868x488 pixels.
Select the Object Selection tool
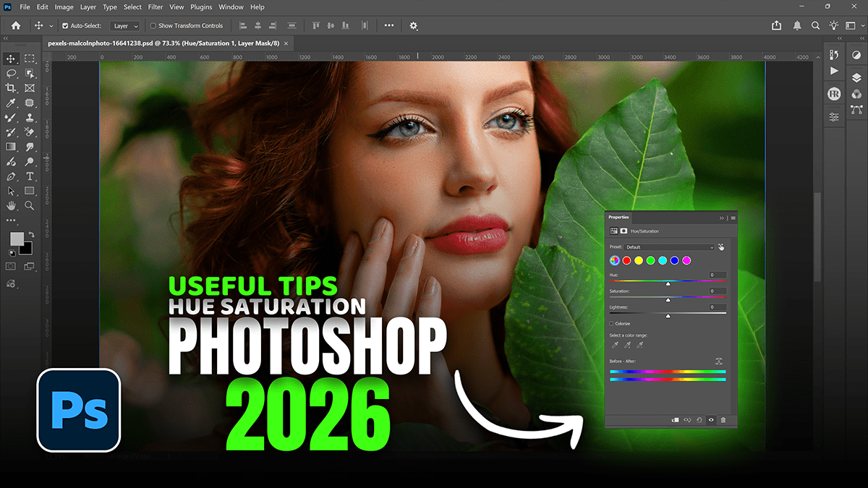click(30, 74)
